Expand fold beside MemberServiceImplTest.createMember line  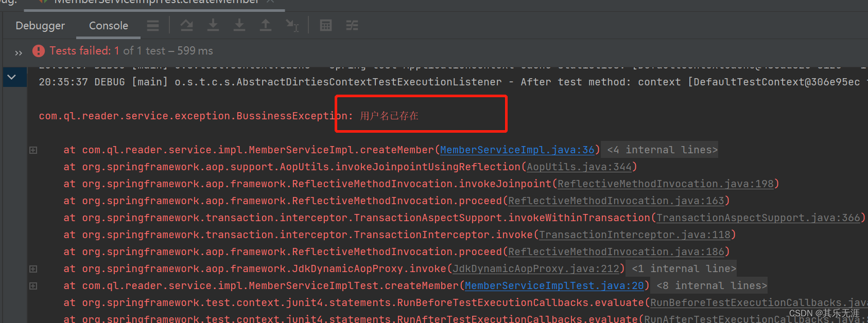point(33,286)
